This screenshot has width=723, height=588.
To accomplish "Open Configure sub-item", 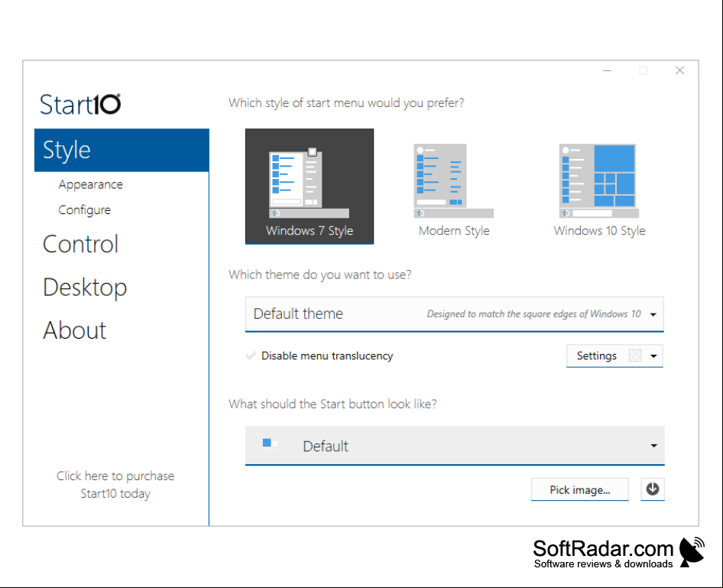I will click(x=84, y=210).
